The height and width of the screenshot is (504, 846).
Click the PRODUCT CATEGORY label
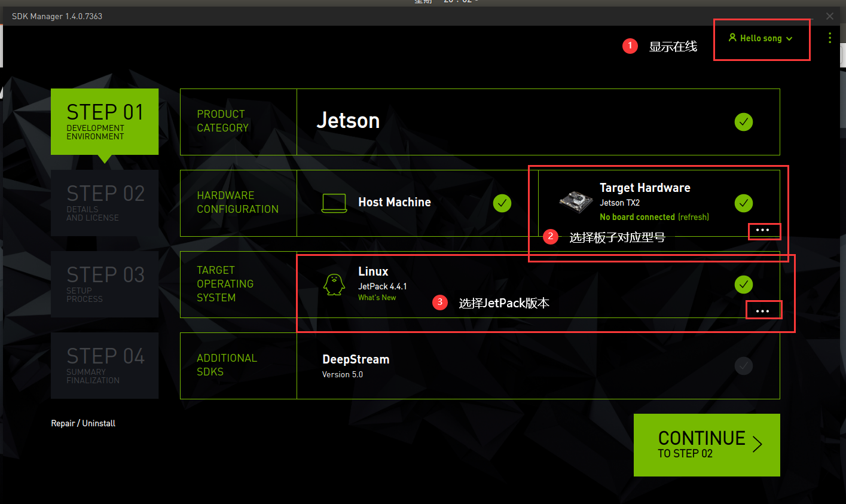click(x=222, y=121)
